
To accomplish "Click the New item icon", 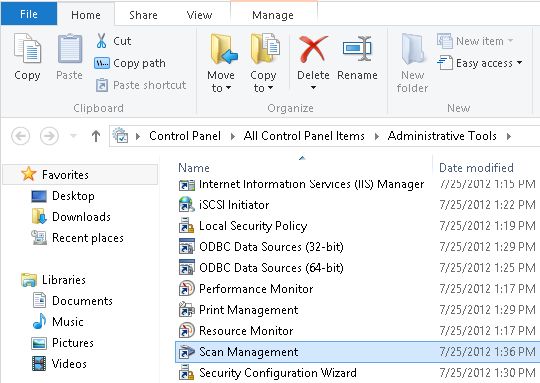I will pyautogui.click(x=445, y=41).
